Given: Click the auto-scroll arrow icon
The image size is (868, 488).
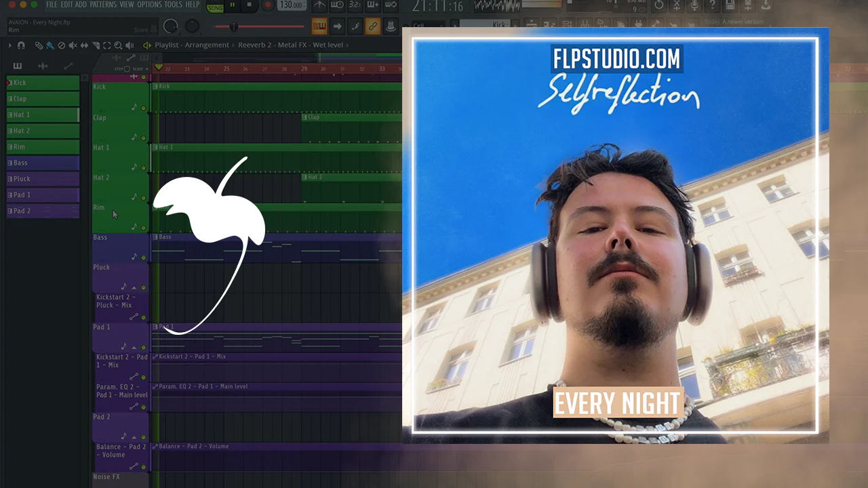Looking at the screenshot, I should pyautogui.click(x=337, y=26).
